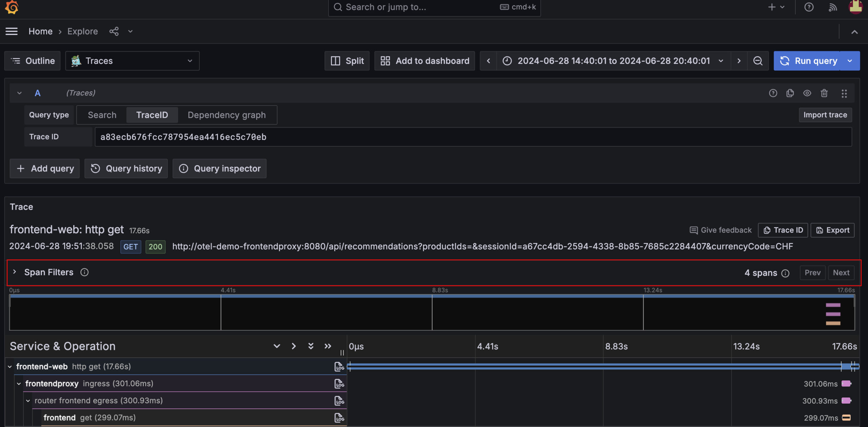This screenshot has height=427, width=868.
Task: Open logs for frontend get span
Action: [x=339, y=417]
